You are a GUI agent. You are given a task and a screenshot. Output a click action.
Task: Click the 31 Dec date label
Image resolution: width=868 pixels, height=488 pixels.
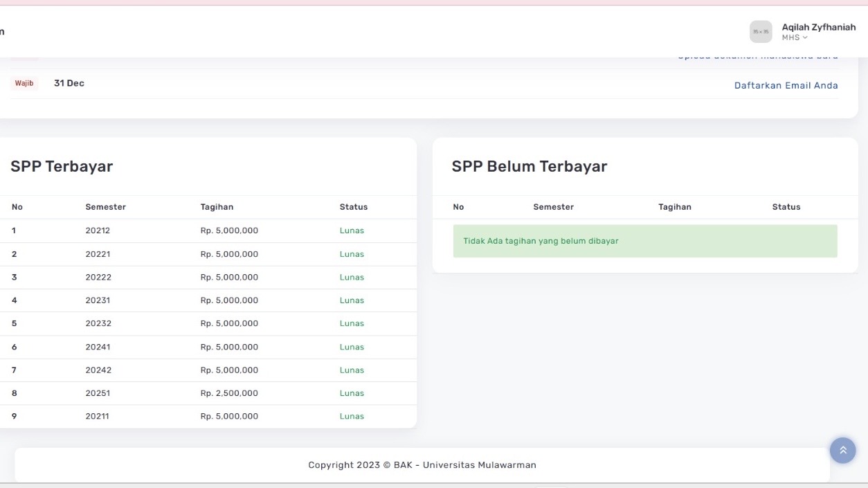pos(69,83)
